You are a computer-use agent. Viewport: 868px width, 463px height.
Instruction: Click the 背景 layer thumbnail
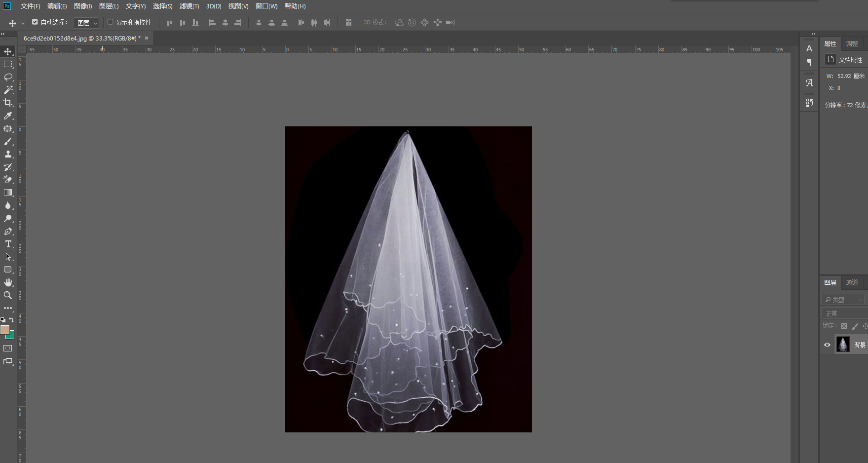(x=843, y=345)
